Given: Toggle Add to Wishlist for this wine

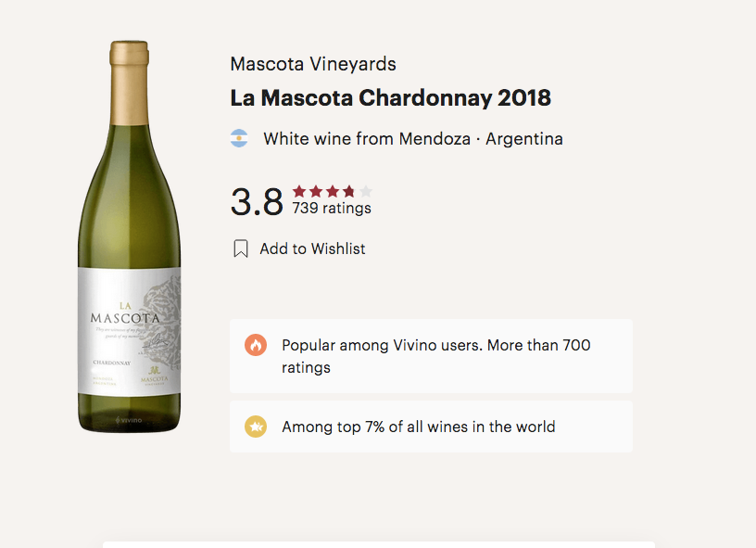Looking at the screenshot, I should click(312, 249).
